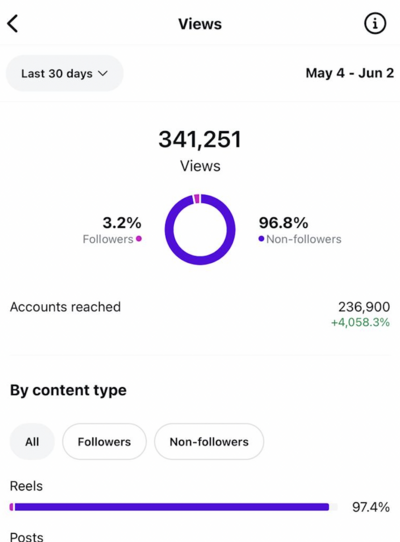Tap the 97.4% Reels percentage
This screenshot has height=542, width=400.
pos(371,507)
